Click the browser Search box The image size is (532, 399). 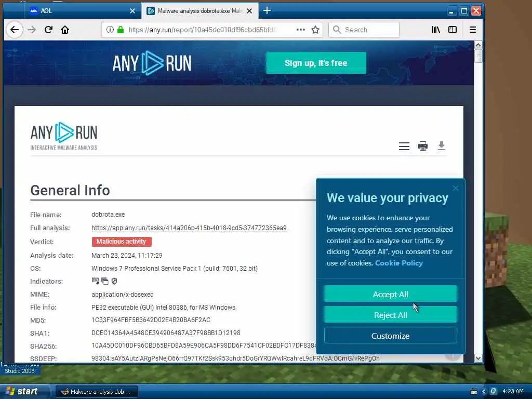[364, 30]
